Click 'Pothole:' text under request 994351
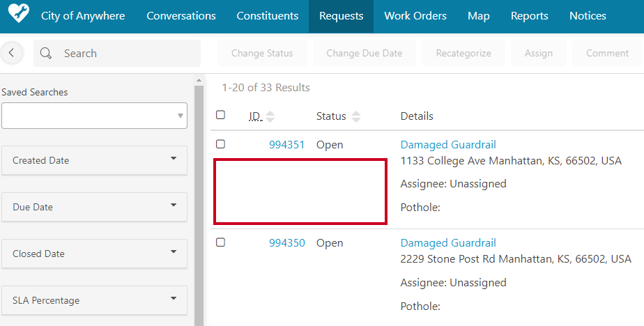644x326 pixels. pos(420,208)
